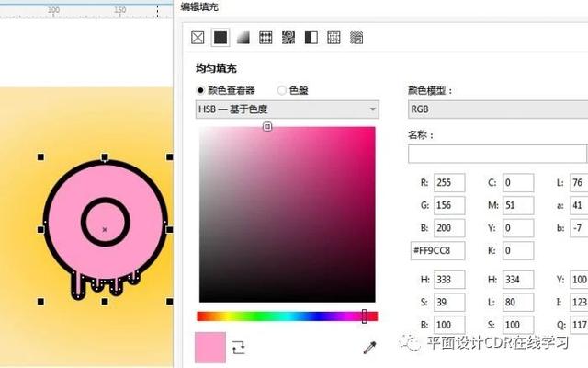Click the HLS S field 100
588x368 pixels.
[x=518, y=325]
